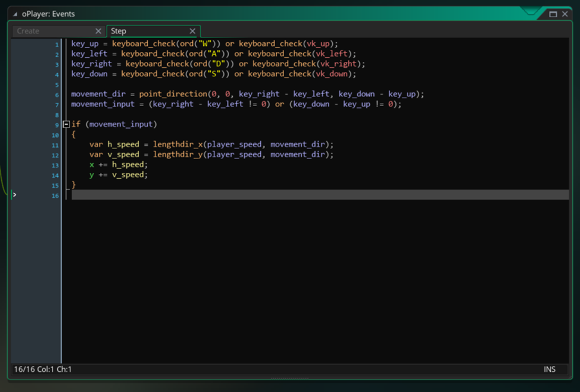Click line number 1 in the margin
The height and width of the screenshot is (392, 580).
pos(57,43)
